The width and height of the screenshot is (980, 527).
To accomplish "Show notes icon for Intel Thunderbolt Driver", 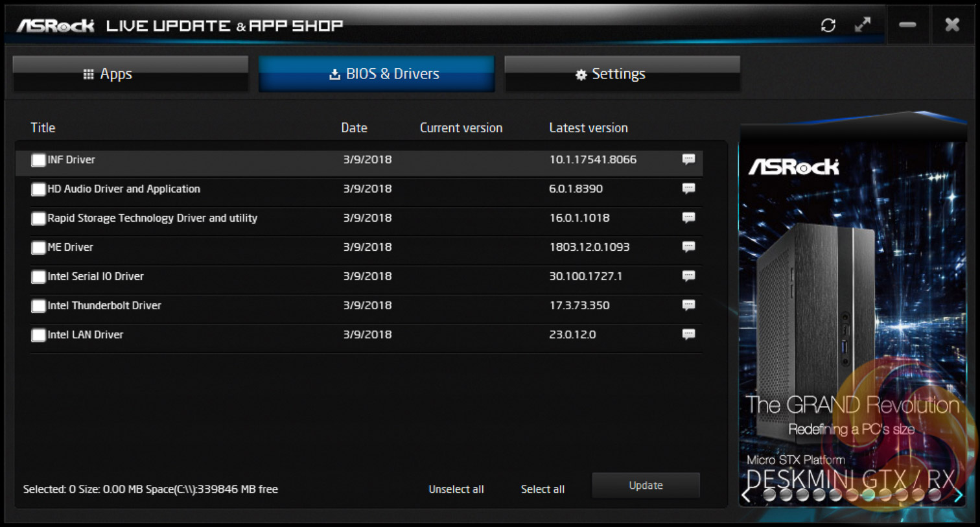I will (x=688, y=305).
